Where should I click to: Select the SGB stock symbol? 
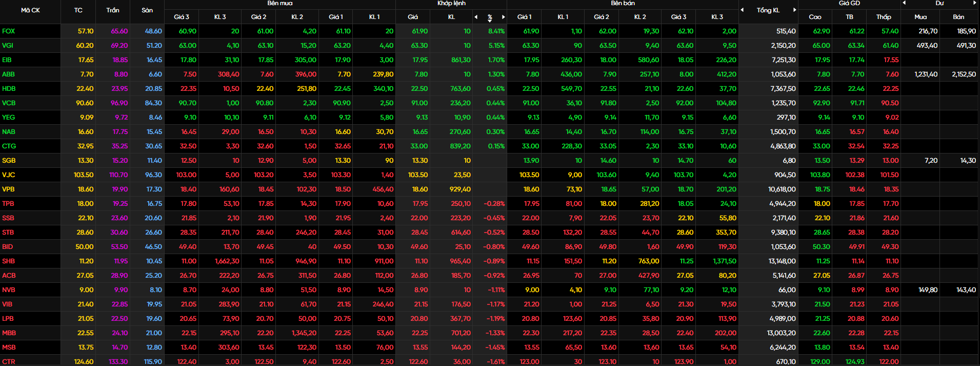[9, 161]
